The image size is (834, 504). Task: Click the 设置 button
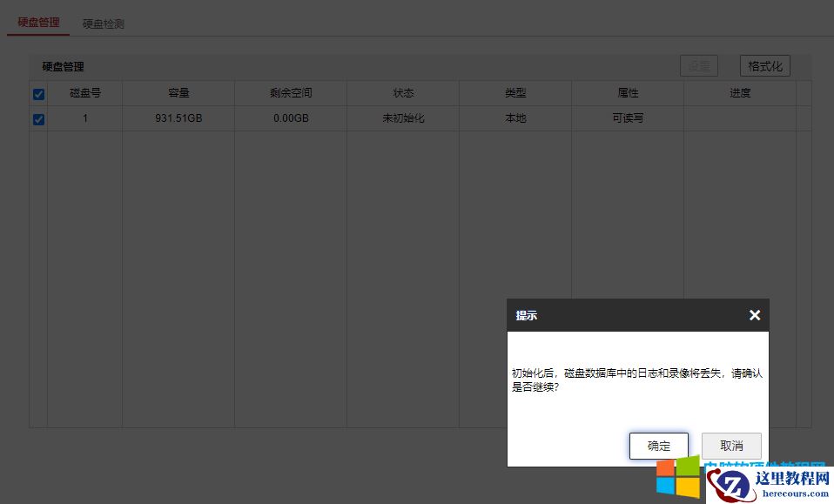click(x=699, y=65)
